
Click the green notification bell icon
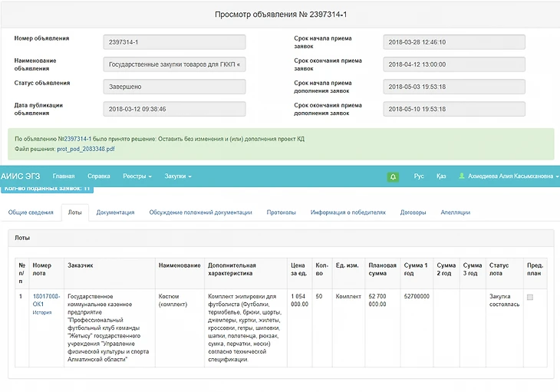(393, 176)
